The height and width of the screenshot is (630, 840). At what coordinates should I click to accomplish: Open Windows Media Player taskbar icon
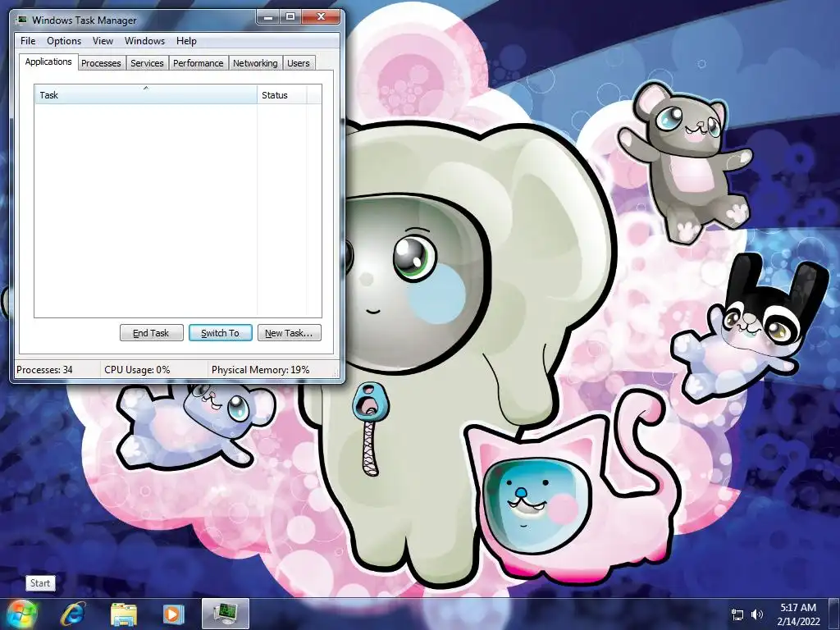coord(173,614)
